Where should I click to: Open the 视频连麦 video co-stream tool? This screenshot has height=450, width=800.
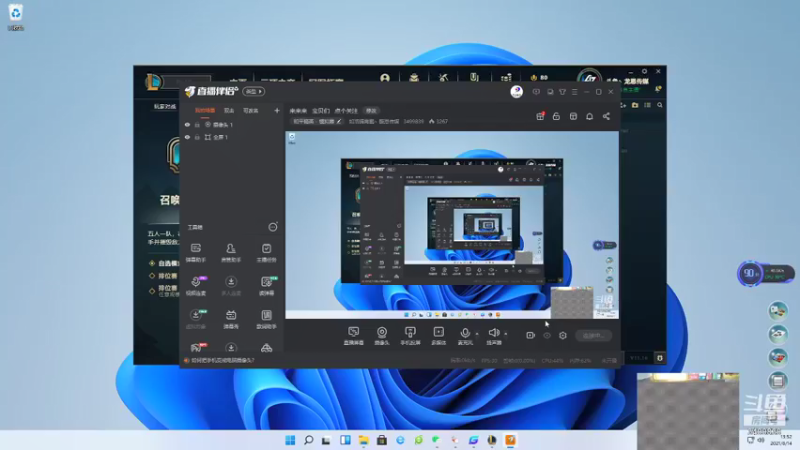click(x=196, y=286)
